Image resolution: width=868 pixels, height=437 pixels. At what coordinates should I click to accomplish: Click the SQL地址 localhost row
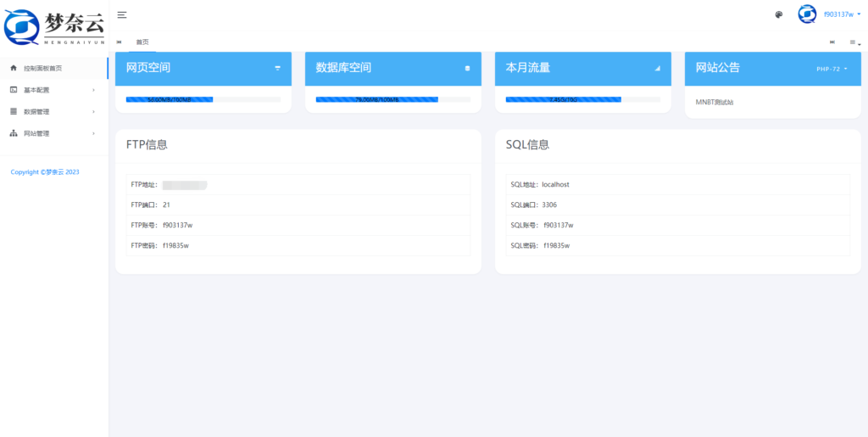click(x=678, y=184)
